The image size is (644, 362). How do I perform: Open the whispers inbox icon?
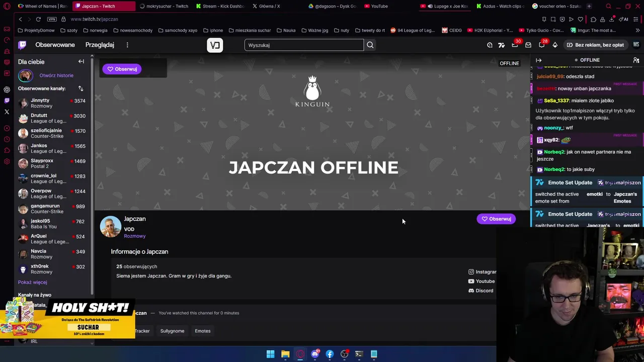[x=528, y=45]
